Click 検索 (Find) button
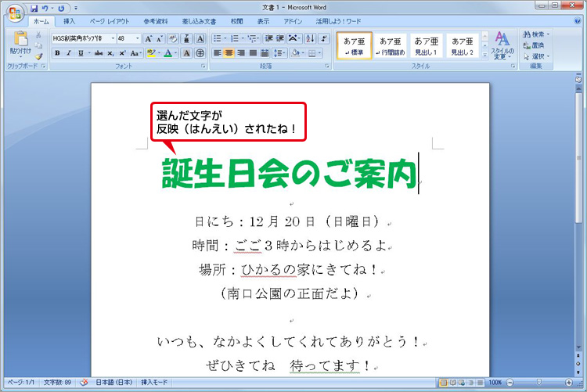This screenshot has width=587, height=392. (536, 34)
